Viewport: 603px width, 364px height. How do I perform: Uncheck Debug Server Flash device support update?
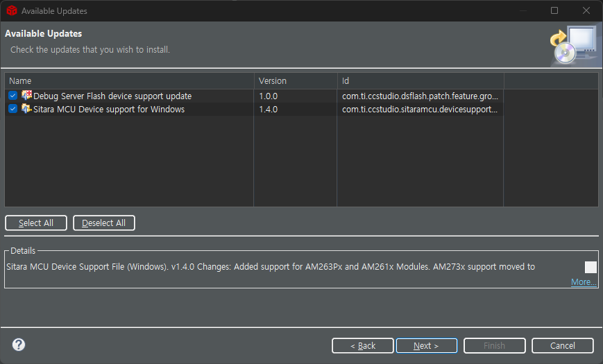pyautogui.click(x=12, y=95)
